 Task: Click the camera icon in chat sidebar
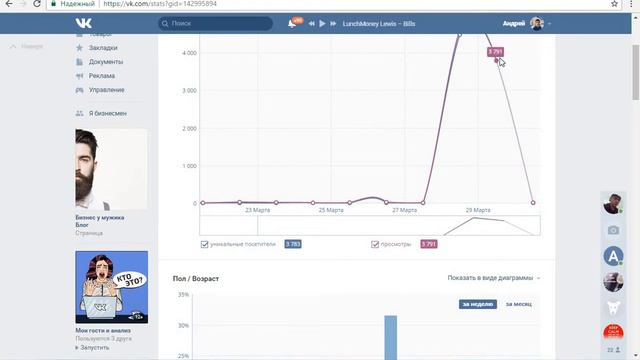[x=613, y=230]
